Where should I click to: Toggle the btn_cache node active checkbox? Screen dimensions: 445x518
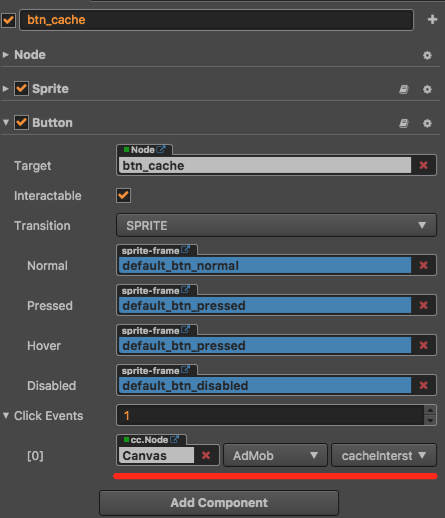8,20
